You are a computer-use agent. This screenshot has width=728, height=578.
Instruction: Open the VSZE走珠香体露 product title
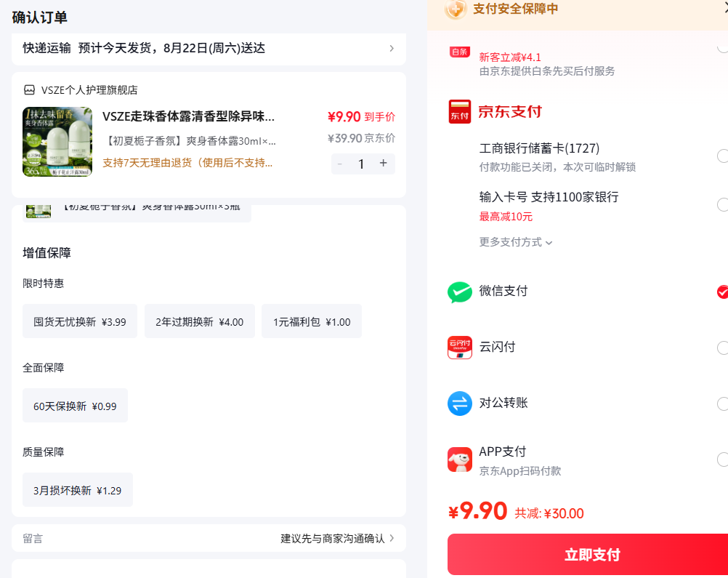[188, 116]
